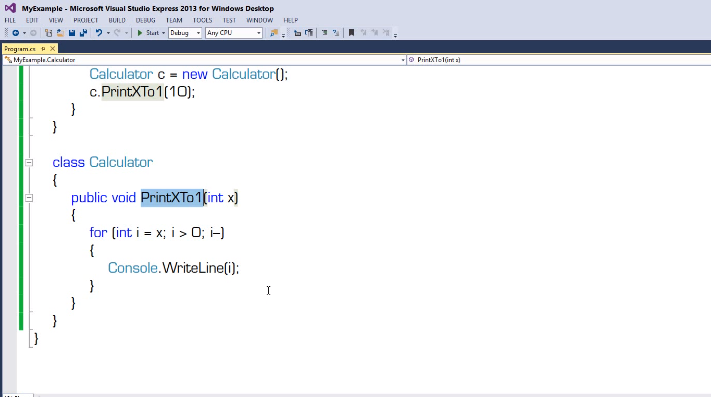Click the Next Bookmark icon
711x397 pixels.
coord(375,33)
